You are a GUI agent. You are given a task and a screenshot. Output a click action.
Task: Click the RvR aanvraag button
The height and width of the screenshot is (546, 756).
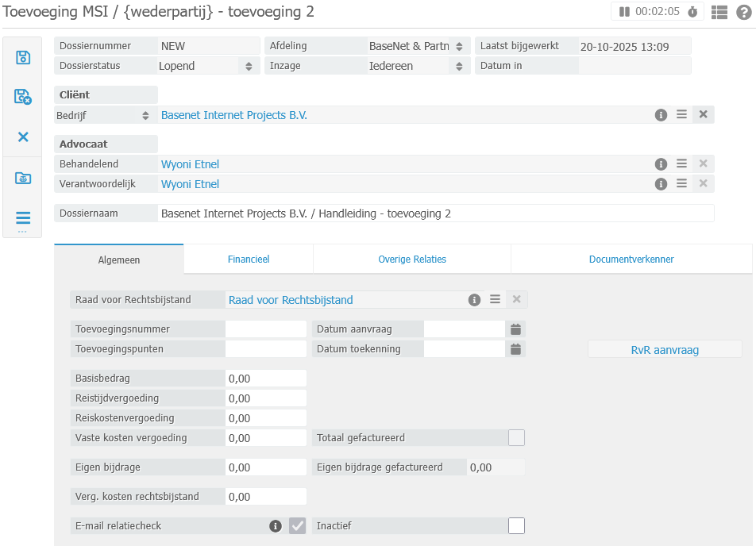pos(665,349)
